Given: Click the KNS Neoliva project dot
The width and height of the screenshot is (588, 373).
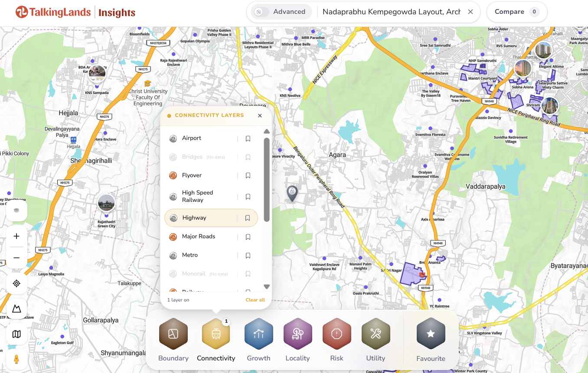Looking at the screenshot, I should click(x=290, y=90).
